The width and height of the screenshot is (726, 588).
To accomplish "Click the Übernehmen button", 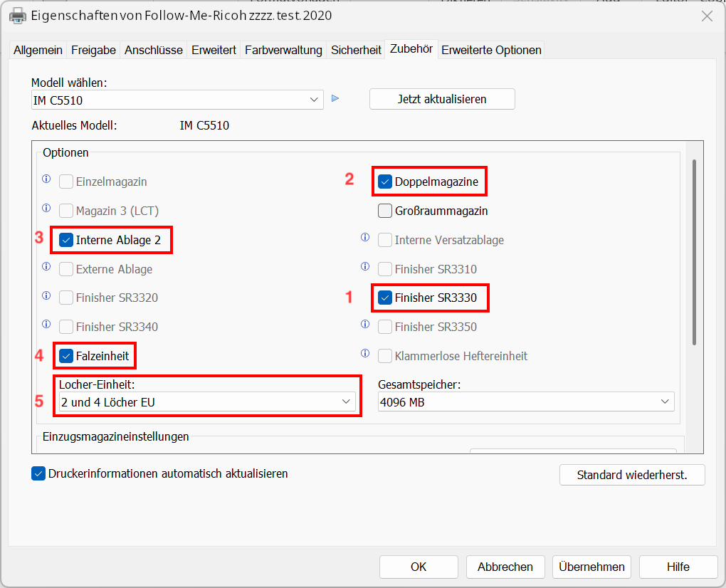I will (x=591, y=567).
